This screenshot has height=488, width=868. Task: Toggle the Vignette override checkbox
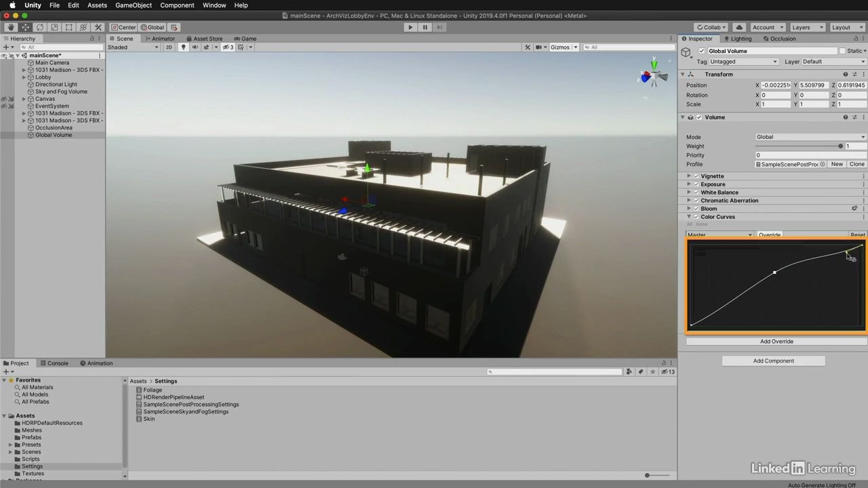tap(697, 176)
